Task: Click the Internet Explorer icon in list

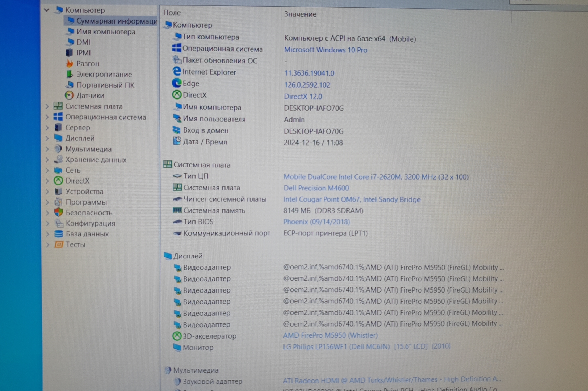Action: pyautogui.click(x=177, y=72)
